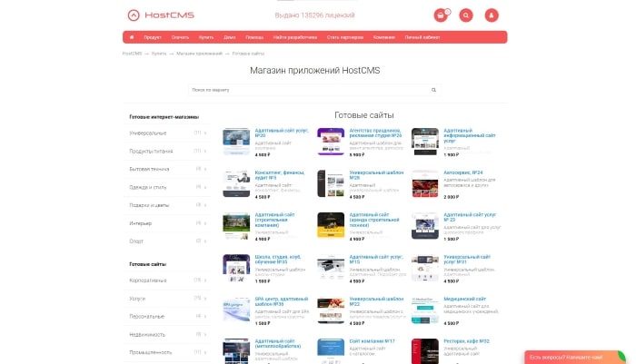Open 'Консалтинг, финансы, аудит' title link
Image resolution: width=636 pixels, height=364 pixels.
click(280, 175)
